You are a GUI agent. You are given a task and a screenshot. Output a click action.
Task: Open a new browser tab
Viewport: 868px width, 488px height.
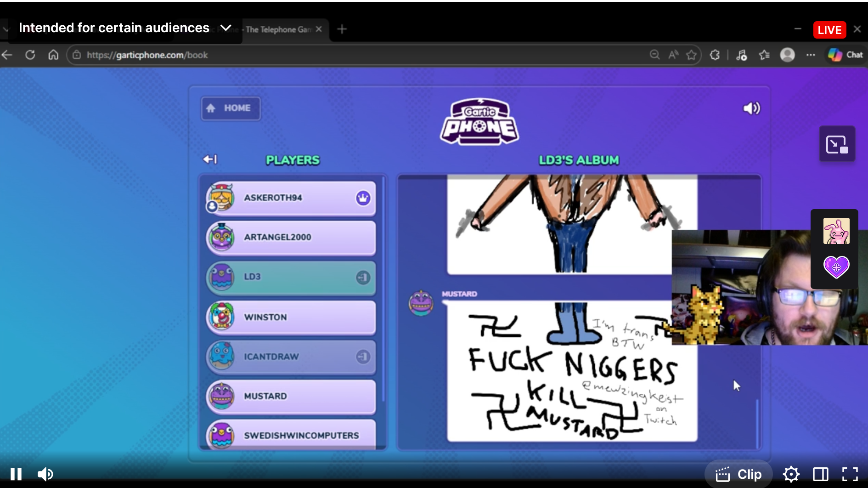coord(342,29)
